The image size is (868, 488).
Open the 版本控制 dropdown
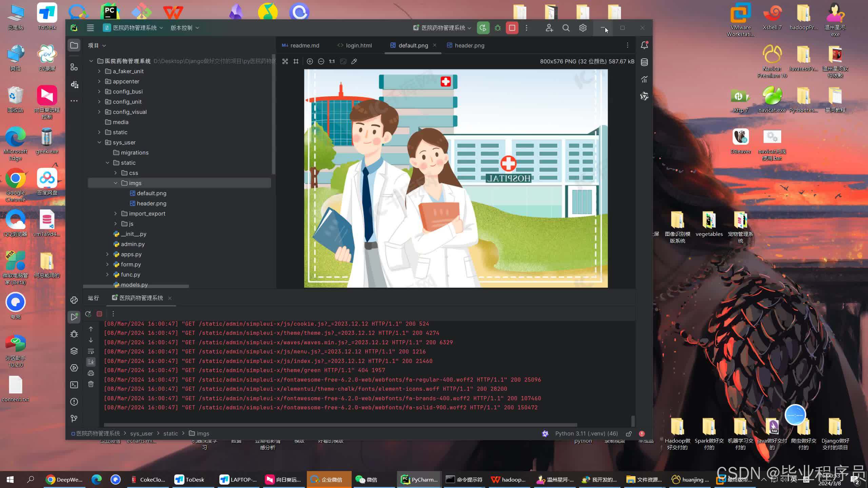tap(184, 28)
